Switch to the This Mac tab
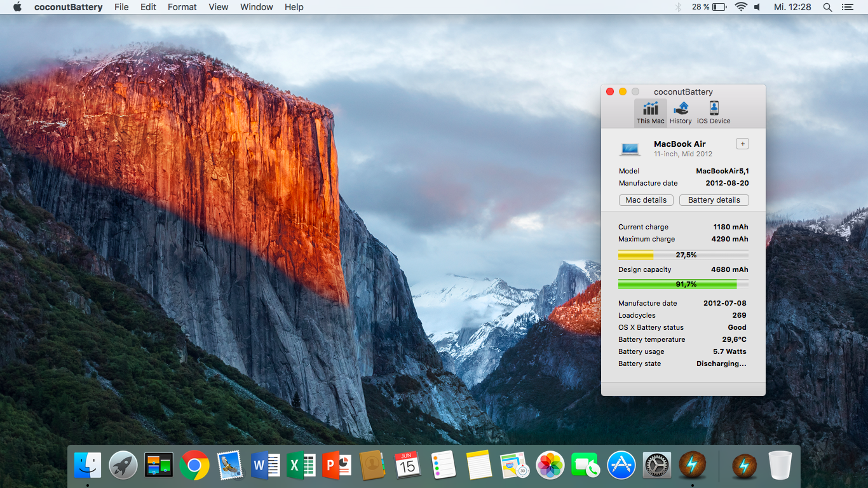Viewport: 868px width, 488px height. point(651,112)
